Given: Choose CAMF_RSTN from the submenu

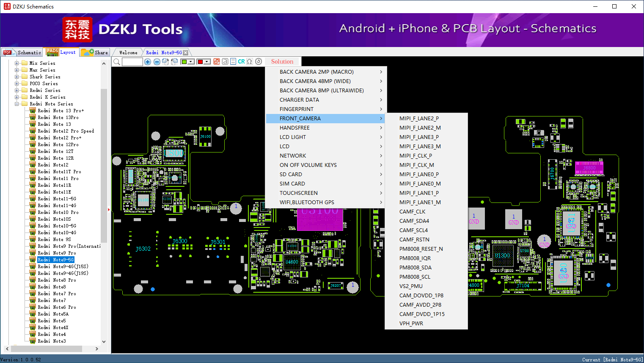Looking at the screenshot, I should tap(426, 240).
